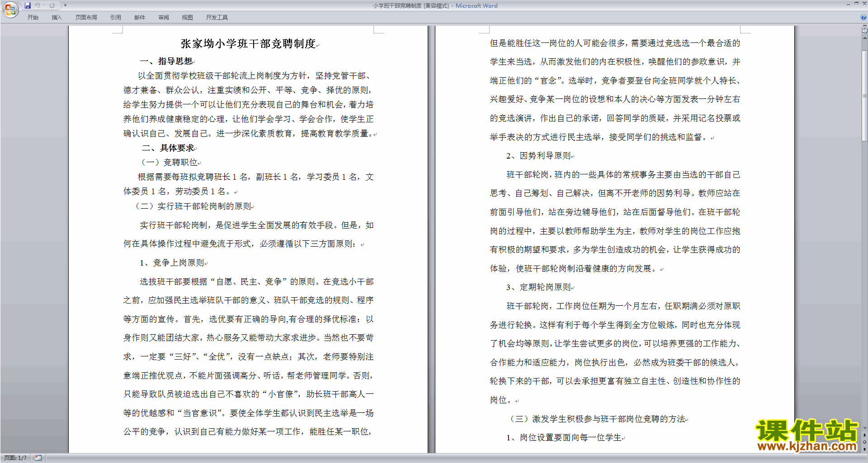868x463 pixels.
Task: Open the 开发工具 ribbon tab
Action: 217,18
